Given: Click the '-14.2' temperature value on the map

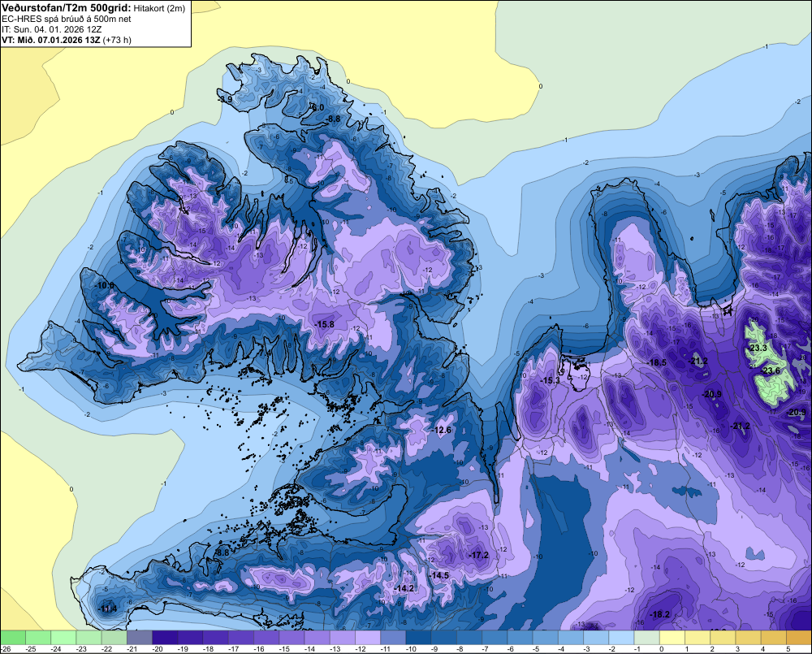Looking at the screenshot, I should click(404, 588).
